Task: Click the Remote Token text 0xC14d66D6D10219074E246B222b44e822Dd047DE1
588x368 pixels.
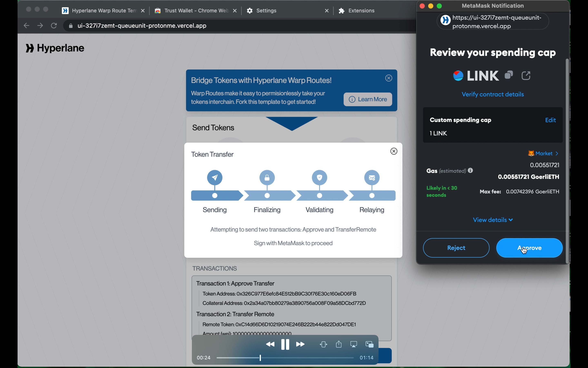Action: coord(296,324)
